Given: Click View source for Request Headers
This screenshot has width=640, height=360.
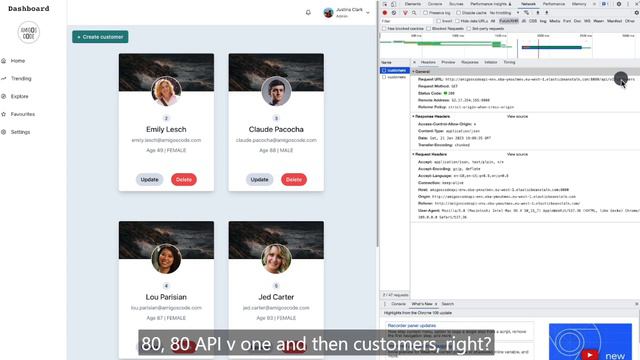Looking at the screenshot, I should 517,155.
